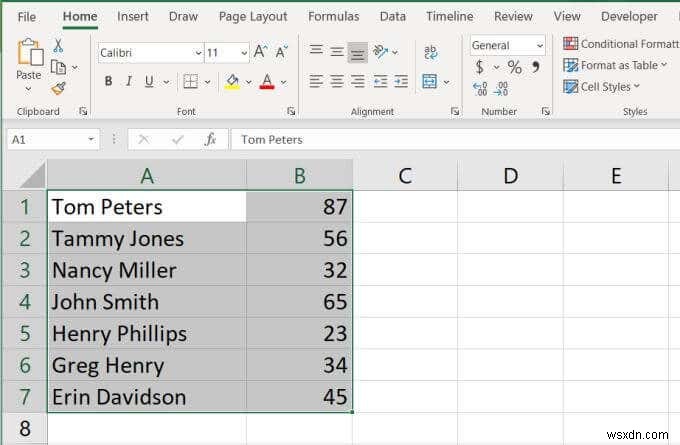Cut selection with the scissors icon
680x445 pixels.
pos(58,46)
